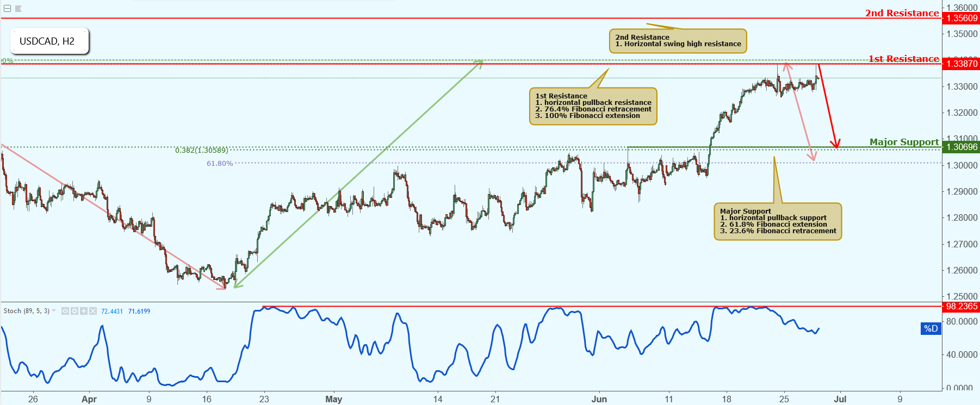Click the blue %D scale label

point(931,328)
